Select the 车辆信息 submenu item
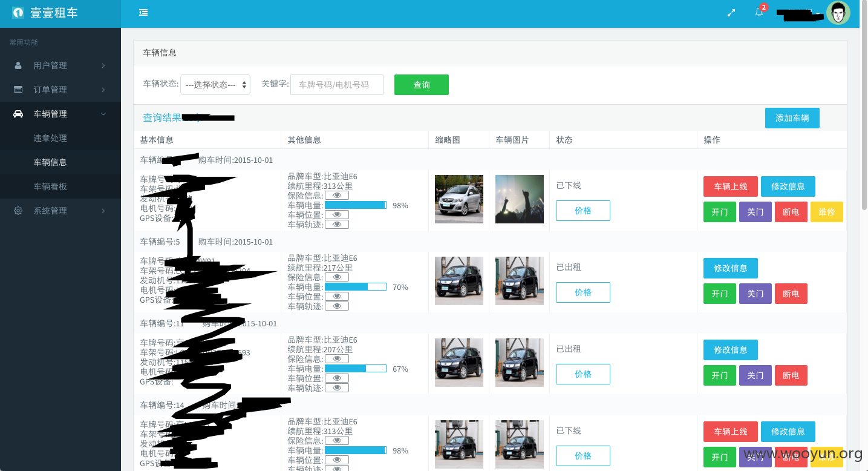The height and width of the screenshot is (471, 868). click(x=50, y=162)
